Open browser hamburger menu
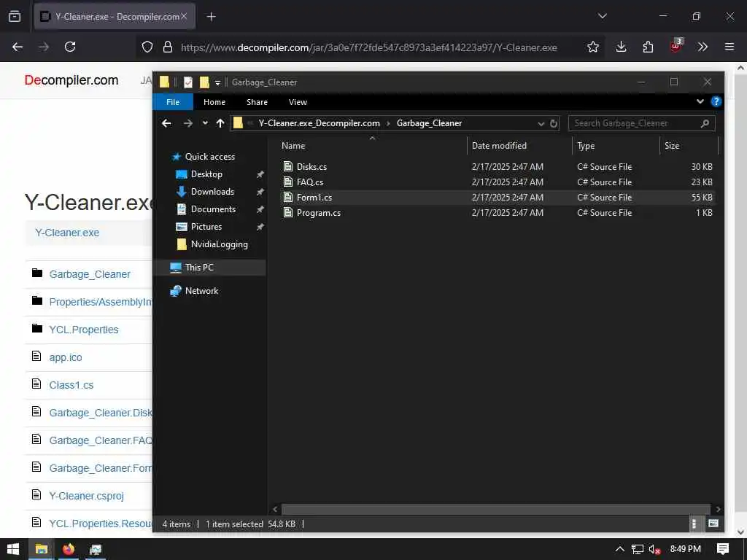The width and height of the screenshot is (747, 560). [x=729, y=47]
